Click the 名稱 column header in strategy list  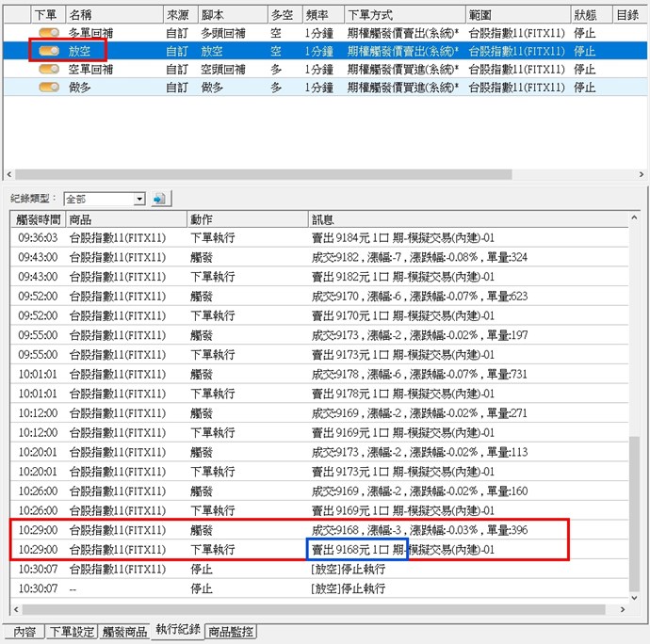coord(113,15)
